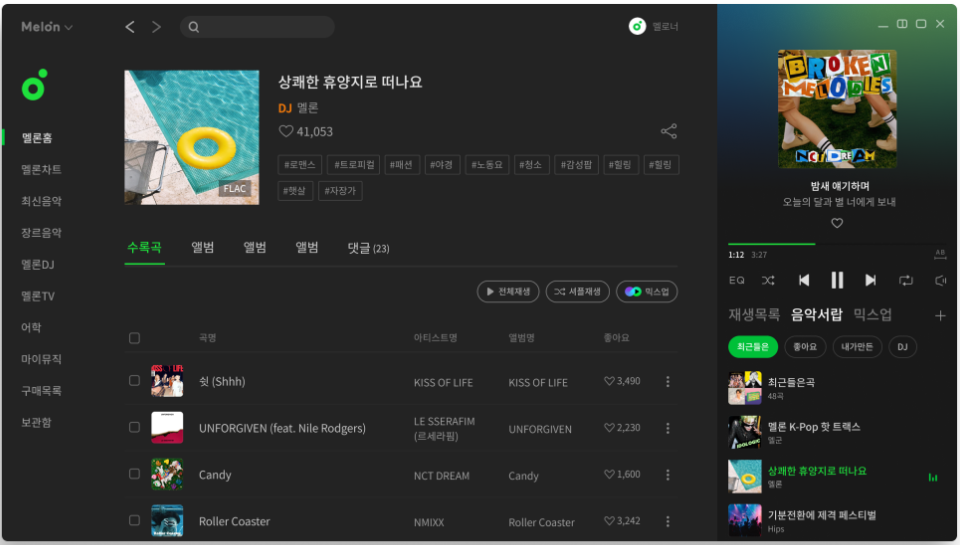Viewport: 960px width, 545px height.
Task: Open 멜론차트 in the sidebar
Action: point(41,170)
